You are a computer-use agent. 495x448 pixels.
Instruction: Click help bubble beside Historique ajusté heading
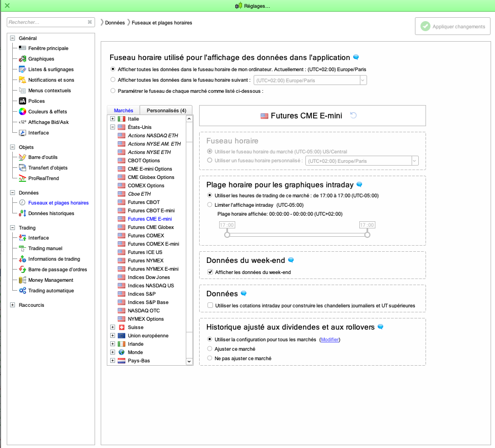point(381,326)
